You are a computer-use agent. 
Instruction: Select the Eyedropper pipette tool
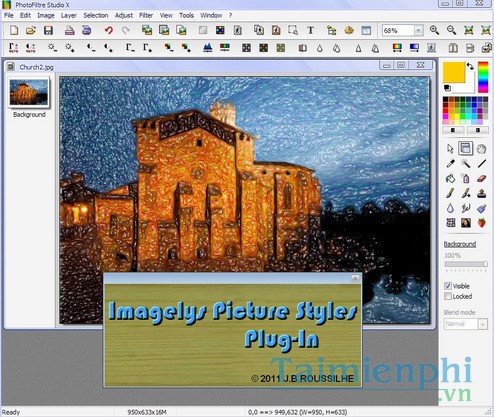450,163
